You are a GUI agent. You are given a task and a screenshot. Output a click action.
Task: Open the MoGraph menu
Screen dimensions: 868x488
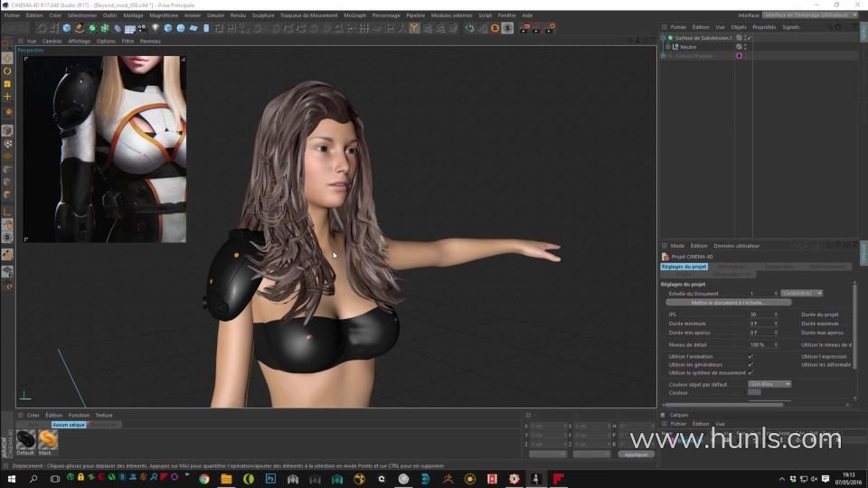tap(354, 15)
